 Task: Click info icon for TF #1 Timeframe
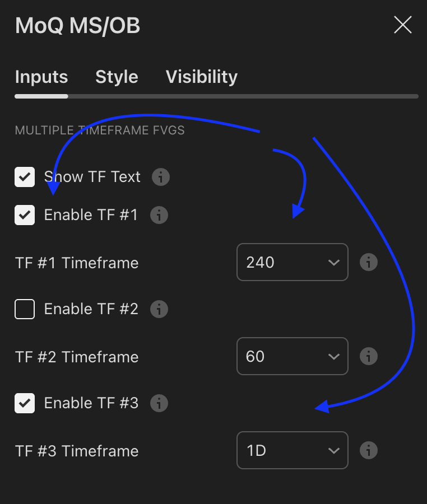click(x=368, y=262)
